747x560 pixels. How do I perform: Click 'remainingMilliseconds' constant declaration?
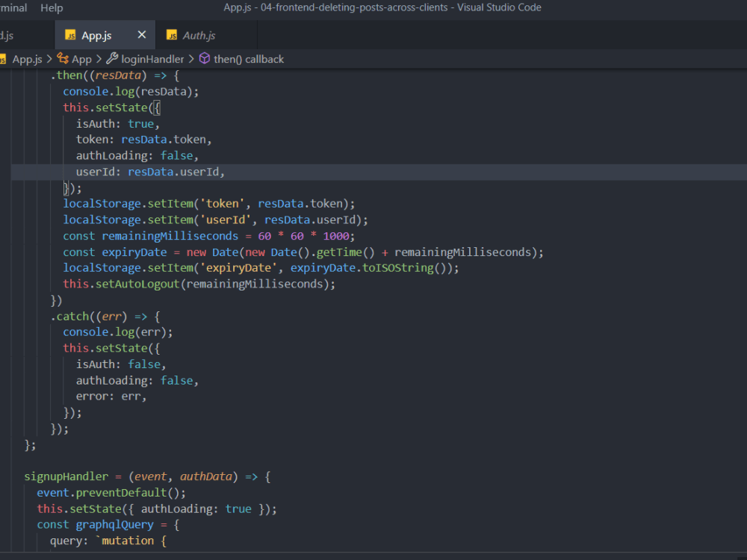click(x=170, y=236)
